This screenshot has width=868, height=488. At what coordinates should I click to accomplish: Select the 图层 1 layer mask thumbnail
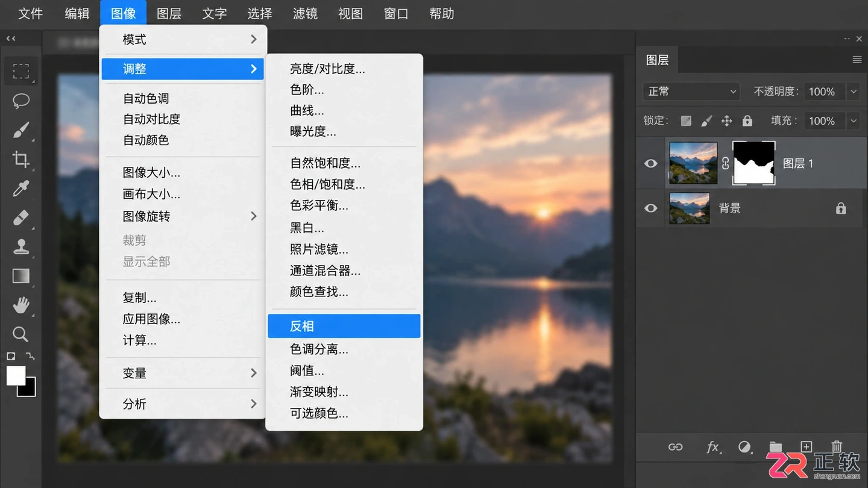coord(753,163)
